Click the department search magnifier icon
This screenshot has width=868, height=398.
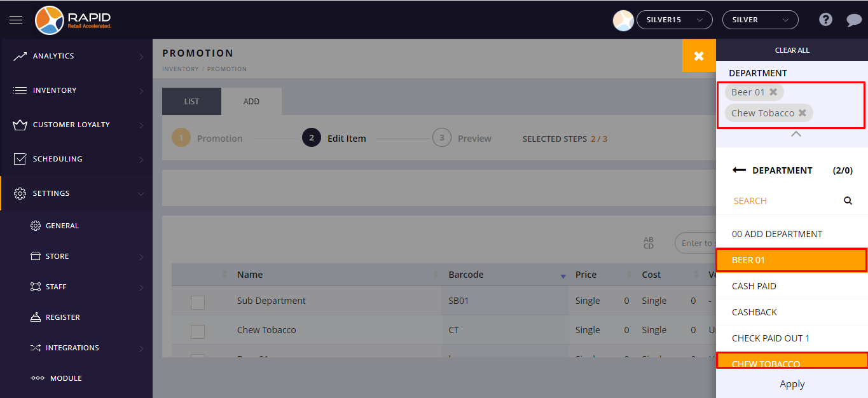(848, 201)
